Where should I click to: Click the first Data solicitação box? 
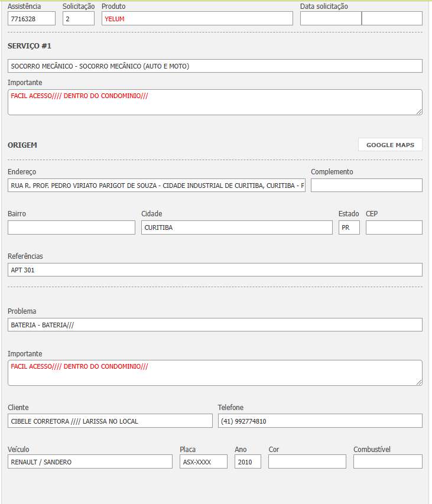click(330, 18)
